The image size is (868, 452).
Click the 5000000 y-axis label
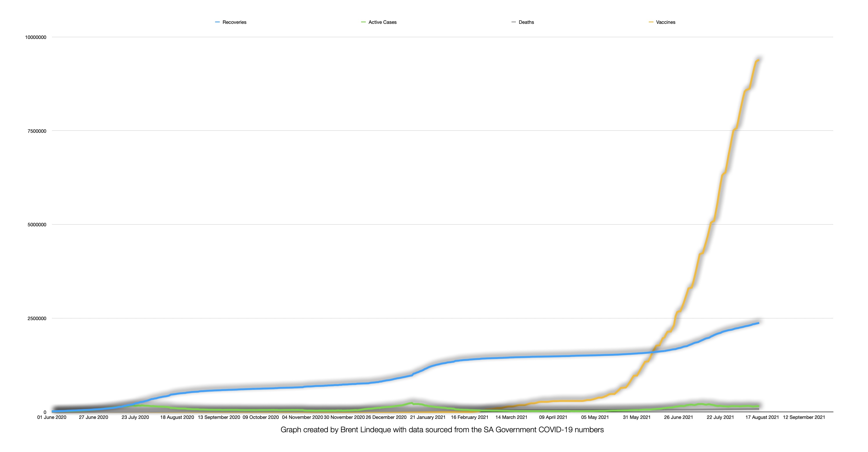(37, 225)
